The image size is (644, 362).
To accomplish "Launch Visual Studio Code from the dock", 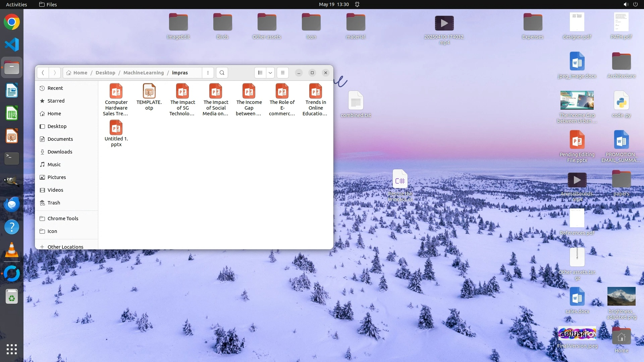I will coord(12,45).
